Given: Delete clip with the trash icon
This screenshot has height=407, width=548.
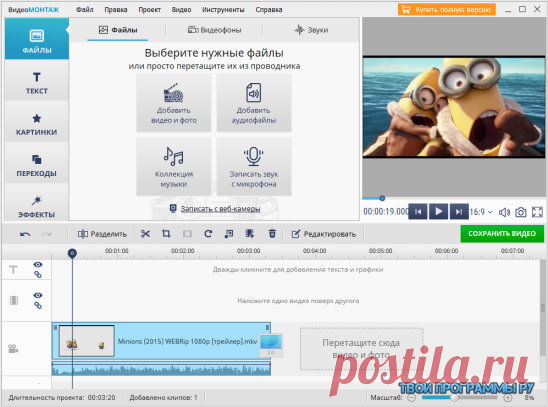Looking at the screenshot, I should pyautogui.click(x=272, y=233).
